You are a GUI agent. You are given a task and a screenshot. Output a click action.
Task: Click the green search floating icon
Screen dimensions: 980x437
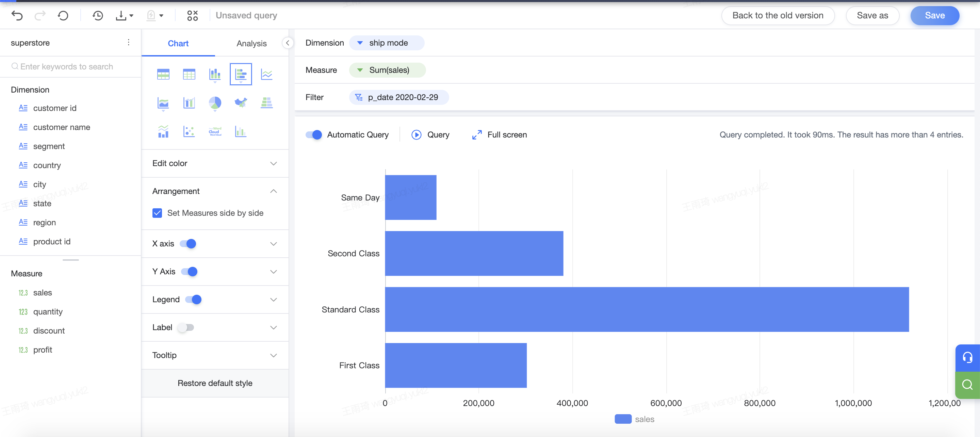(x=967, y=385)
